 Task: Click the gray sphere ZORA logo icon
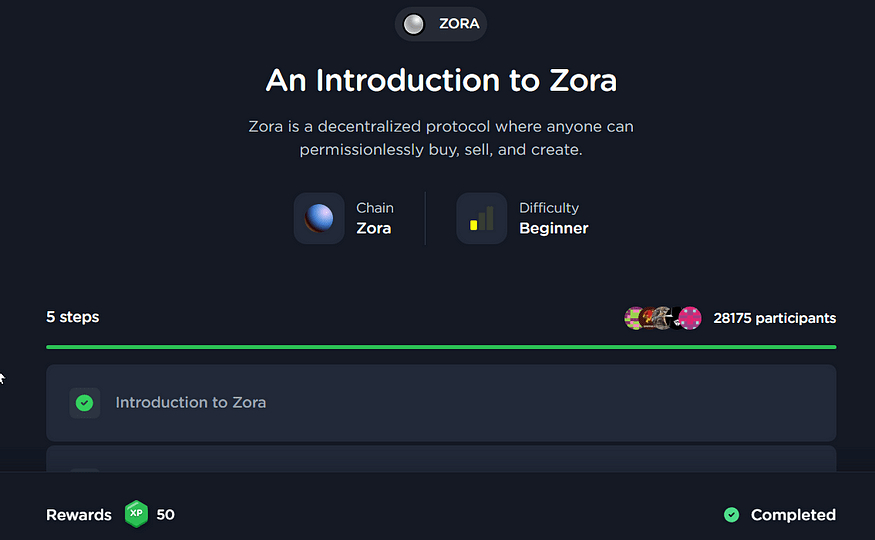click(x=413, y=24)
